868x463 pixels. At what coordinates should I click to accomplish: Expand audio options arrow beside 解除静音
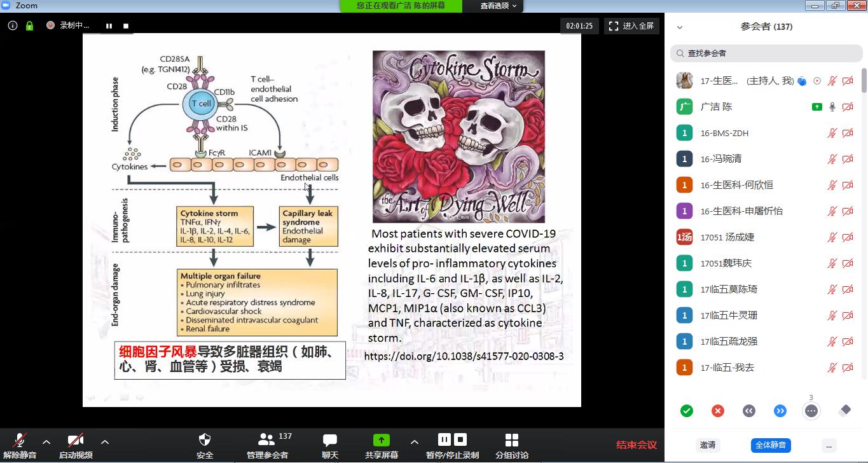pos(46,442)
